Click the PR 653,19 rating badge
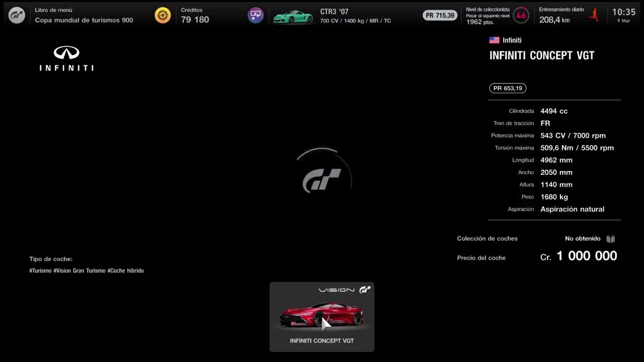 point(508,88)
